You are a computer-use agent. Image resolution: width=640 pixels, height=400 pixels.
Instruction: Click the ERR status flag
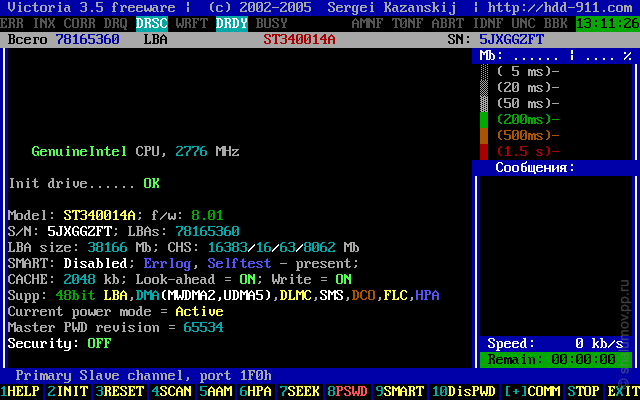click(x=12, y=24)
